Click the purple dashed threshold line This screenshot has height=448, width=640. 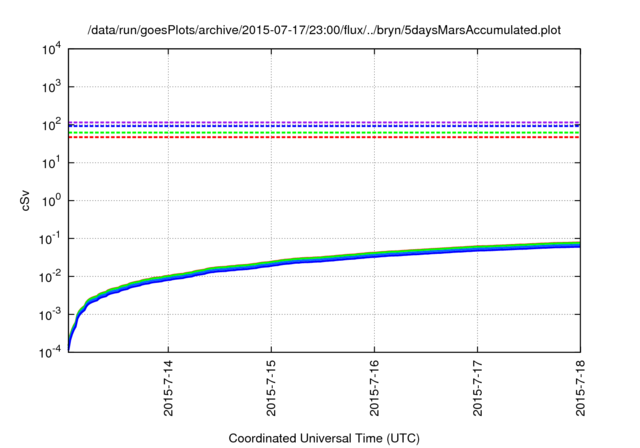point(324,122)
